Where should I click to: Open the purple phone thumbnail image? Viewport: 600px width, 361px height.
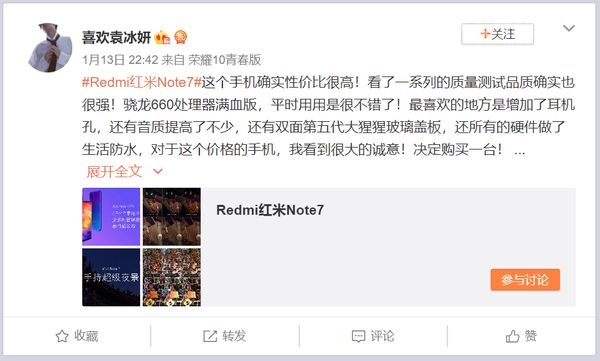[x=111, y=216]
